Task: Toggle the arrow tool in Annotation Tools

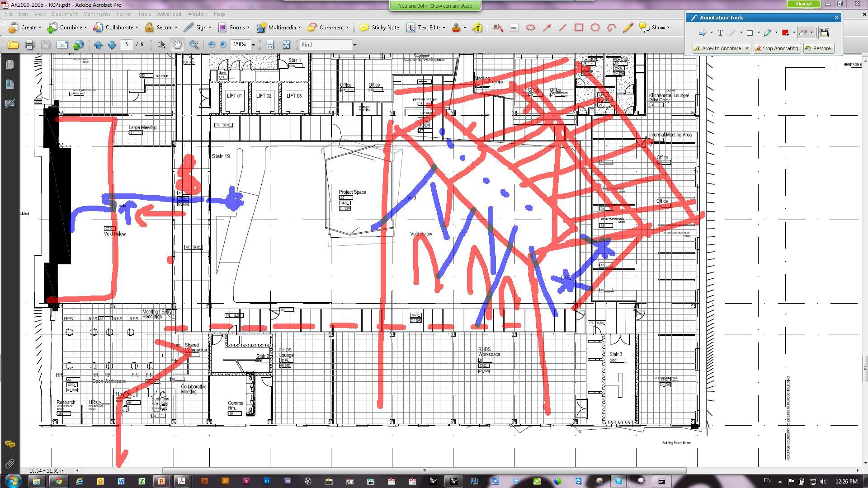Action: click(702, 33)
